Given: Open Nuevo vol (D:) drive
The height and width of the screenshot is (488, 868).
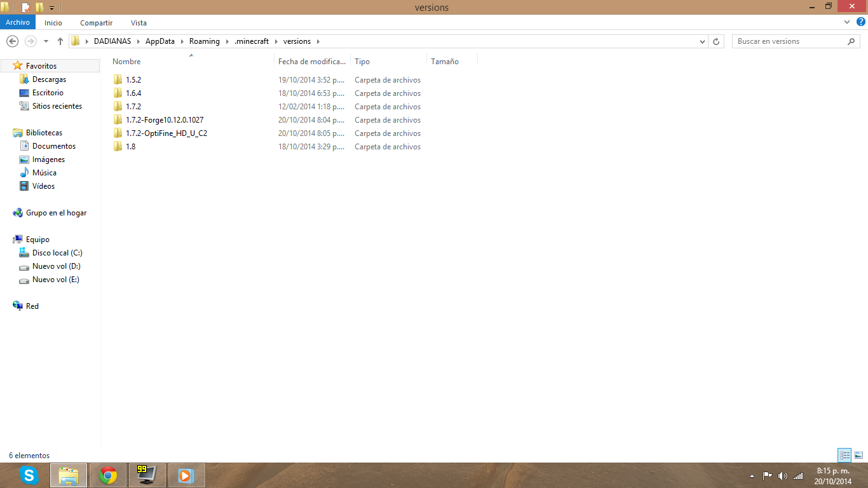Looking at the screenshot, I should pyautogui.click(x=56, y=266).
